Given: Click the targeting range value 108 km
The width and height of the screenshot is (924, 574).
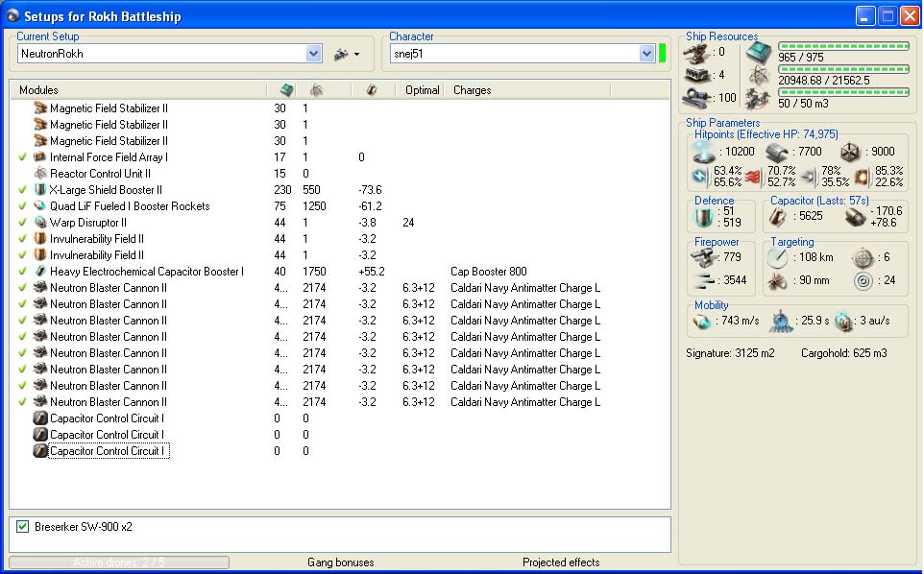Looking at the screenshot, I should click(x=816, y=257).
